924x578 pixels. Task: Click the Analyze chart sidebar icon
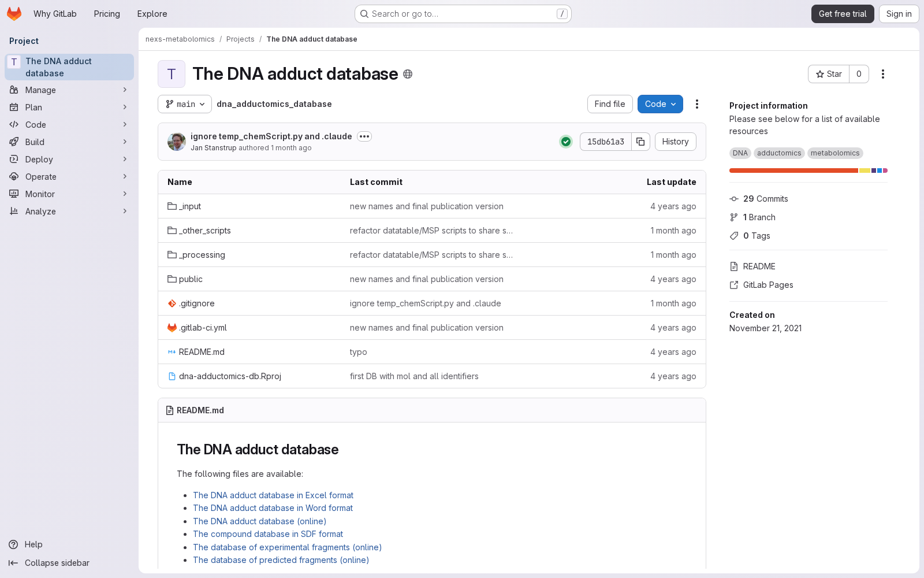(x=14, y=212)
